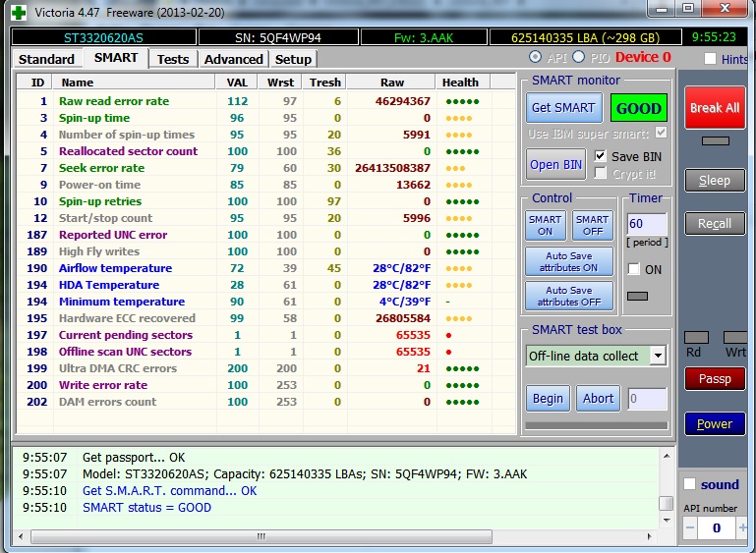Image resolution: width=756 pixels, height=553 pixels.
Task: Enable the Timer ON checkbox
Action: pyautogui.click(x=633, y=269)
